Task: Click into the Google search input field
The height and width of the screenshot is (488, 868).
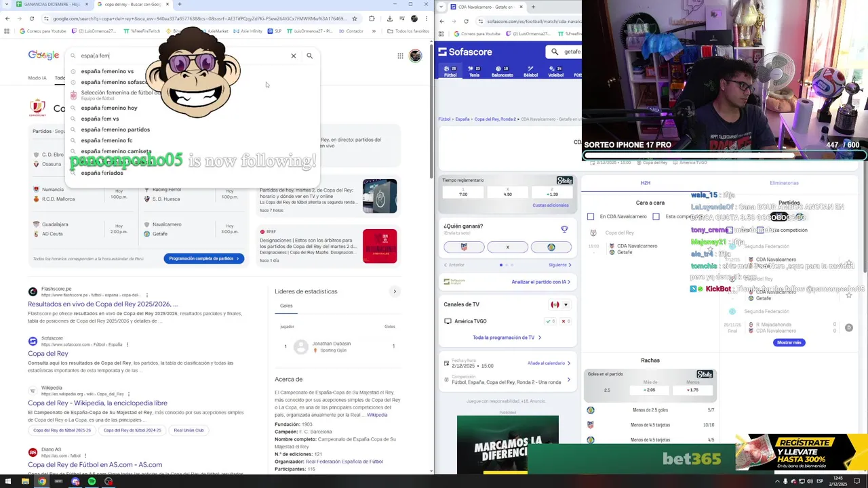Action: point(183,56)
